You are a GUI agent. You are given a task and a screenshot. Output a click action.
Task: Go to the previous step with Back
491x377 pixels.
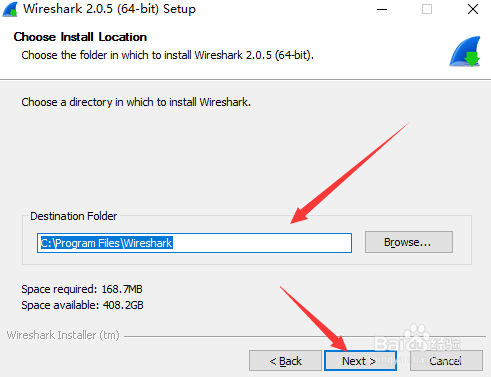[285, 361]
